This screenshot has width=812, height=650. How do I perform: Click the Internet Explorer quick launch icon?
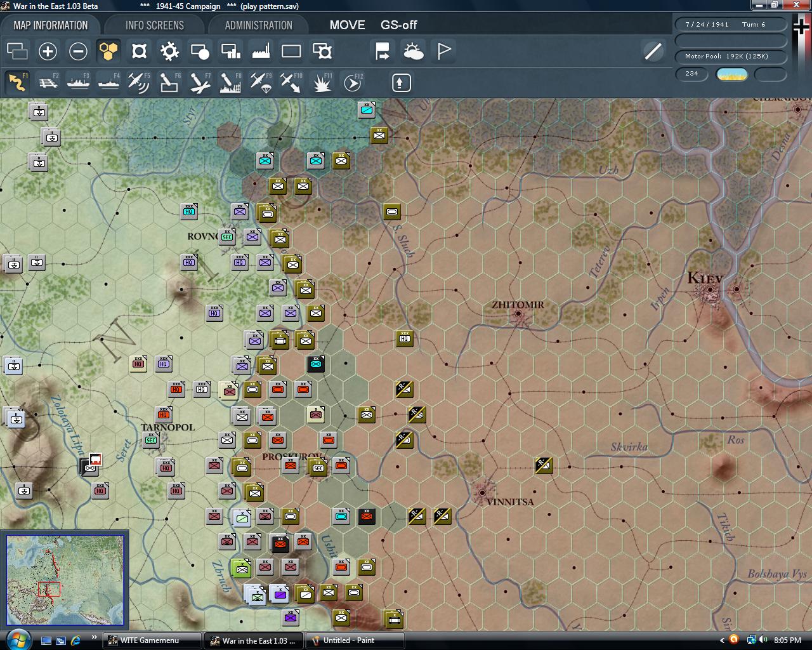75,640
